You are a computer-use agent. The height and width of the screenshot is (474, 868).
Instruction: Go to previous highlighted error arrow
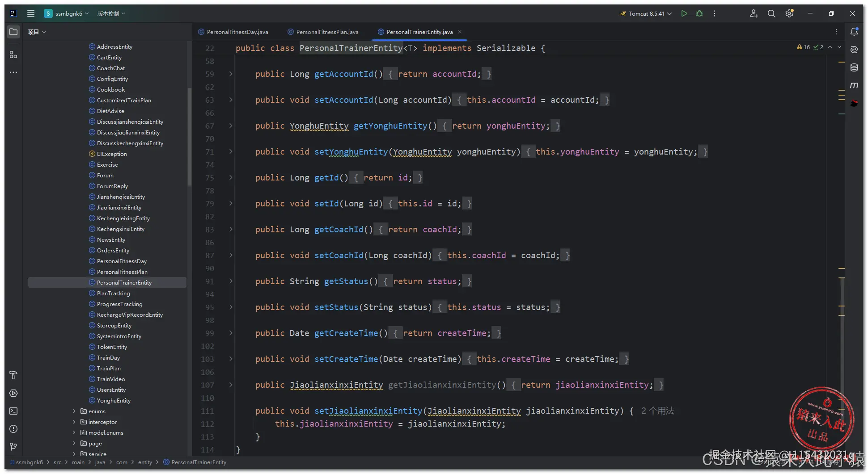point(830,47)
